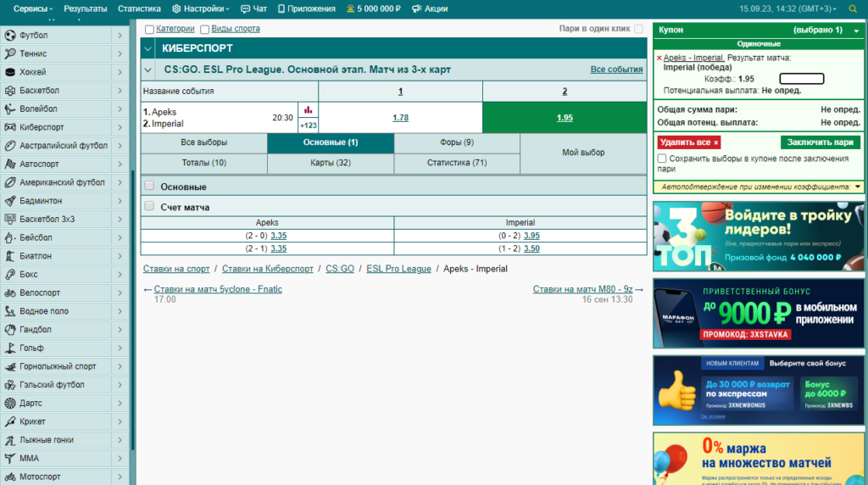Switch to Карты (32) tab
Screen dimensions: 868x485
[331, 164]
